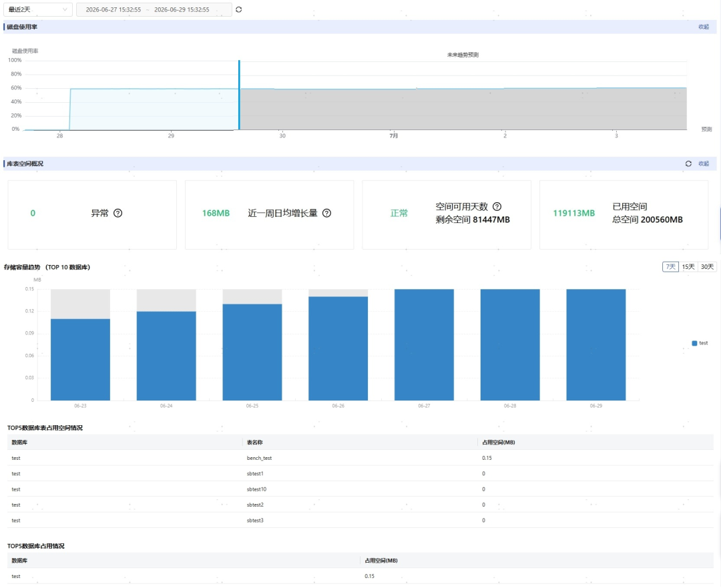The width and height of the screenshot is (721, 588).
Task: Click the start date 2026-06-27 15:32:55 field
Action: [113, 9]
